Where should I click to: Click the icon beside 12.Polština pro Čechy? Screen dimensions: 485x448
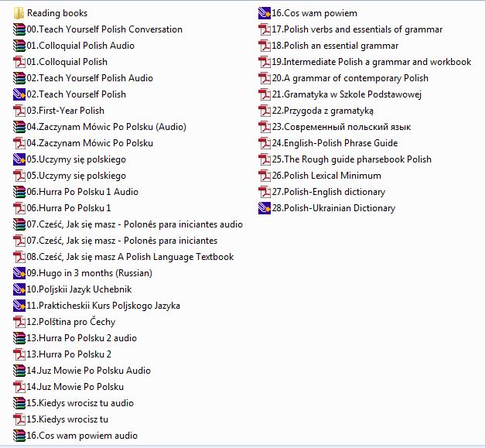click(19, 322)
